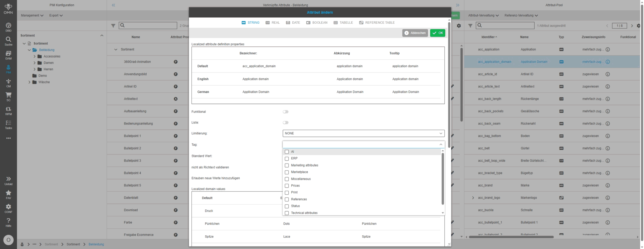Toggle the Funktional switch
Screen dimensions: 644x249
285,112
